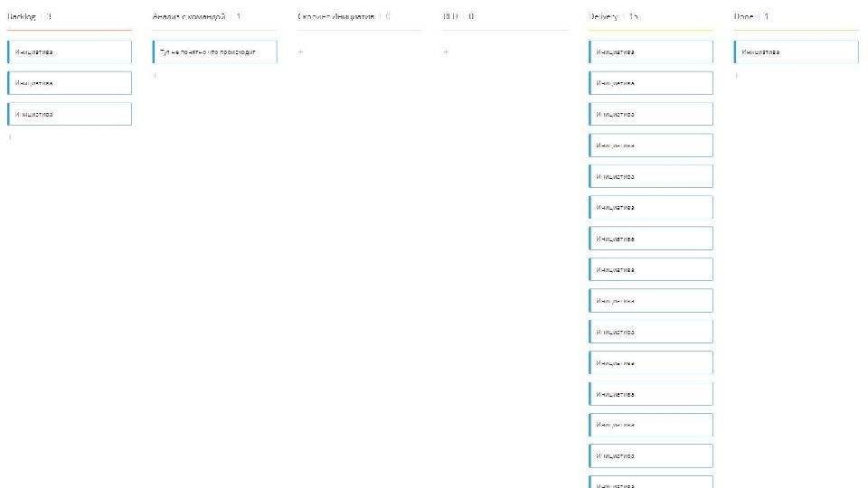The image size is (868, 488).
Task: Add a new card in Backlog column
Action: (x=11, y=137)
